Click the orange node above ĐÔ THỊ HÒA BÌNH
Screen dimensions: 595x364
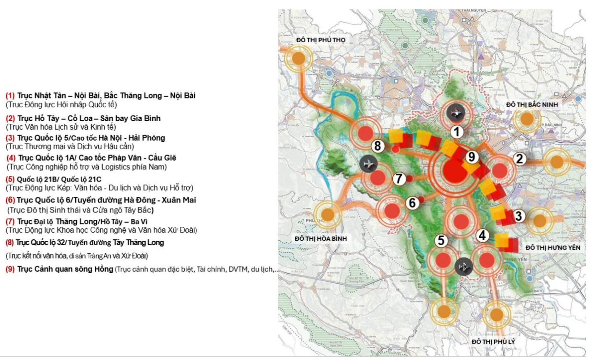tap(328, 215)
